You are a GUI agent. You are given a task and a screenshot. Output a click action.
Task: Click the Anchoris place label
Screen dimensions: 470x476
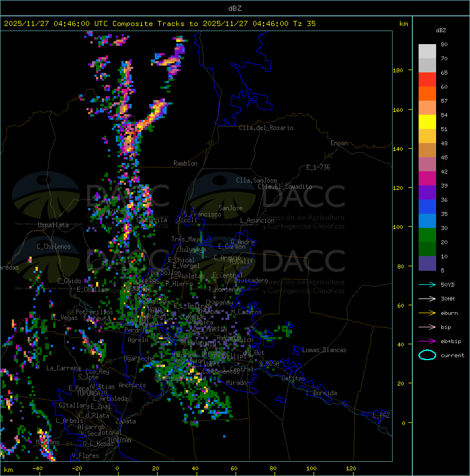[132, 385]
